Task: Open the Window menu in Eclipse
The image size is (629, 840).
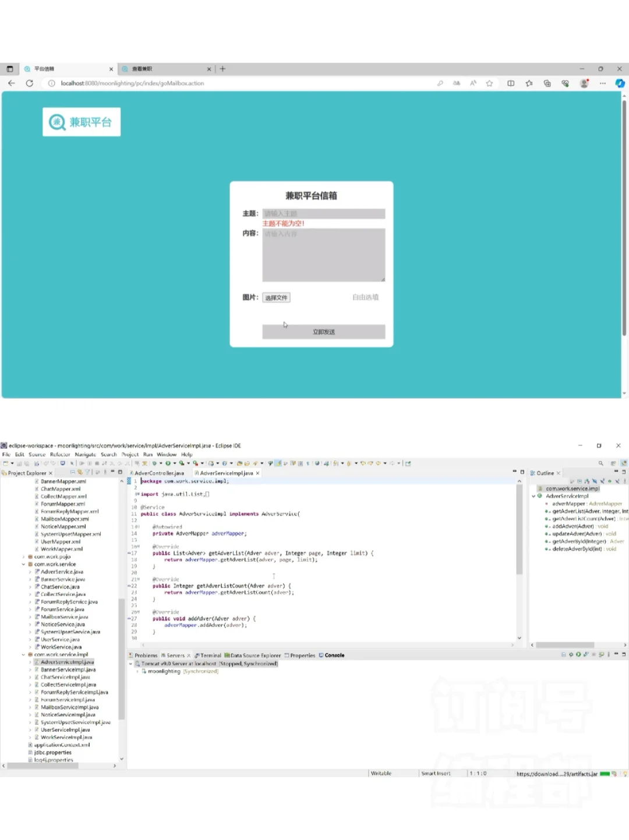Action: (167, 455)
